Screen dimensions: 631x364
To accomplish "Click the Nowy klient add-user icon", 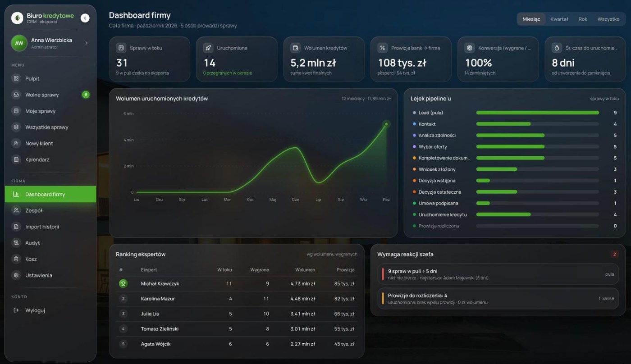I will click(x=16, y=143).
